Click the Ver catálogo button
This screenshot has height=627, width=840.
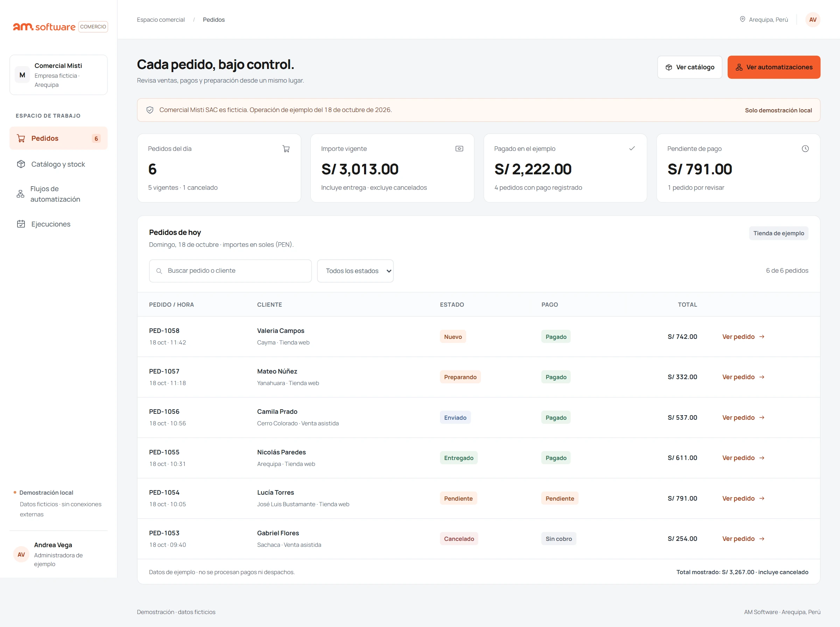[x=689, y=67]
